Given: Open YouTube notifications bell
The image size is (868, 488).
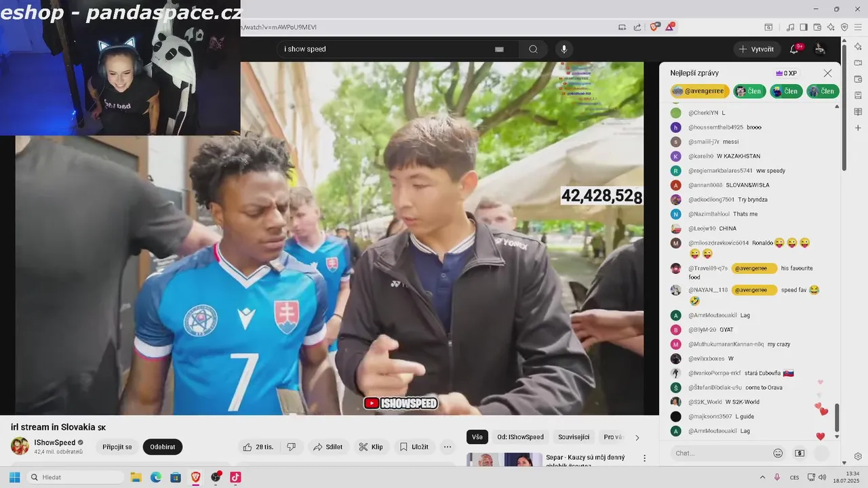Looking at the screenshot, I should point(794,49).
